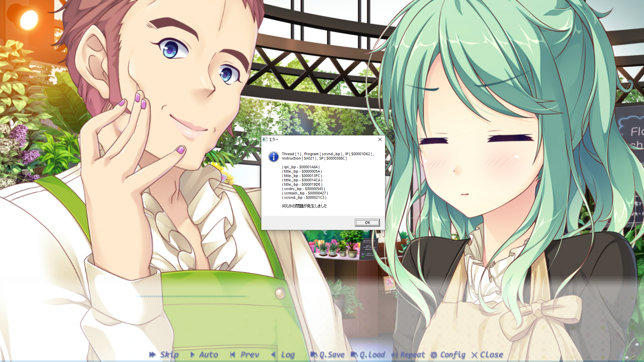Select the Auto text label
This screenshot has width=644, height=362.
[x=209, y=355]
